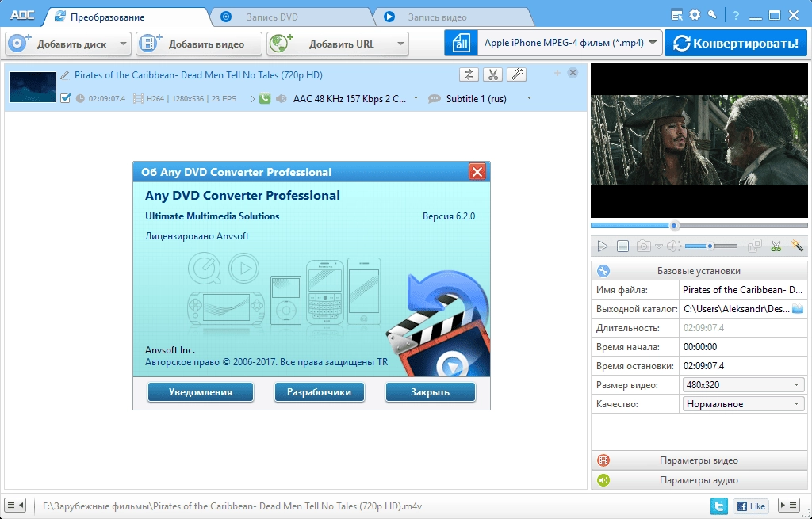Take a snapshot with camera icon
Screen dimensions: 812x519
644,246
